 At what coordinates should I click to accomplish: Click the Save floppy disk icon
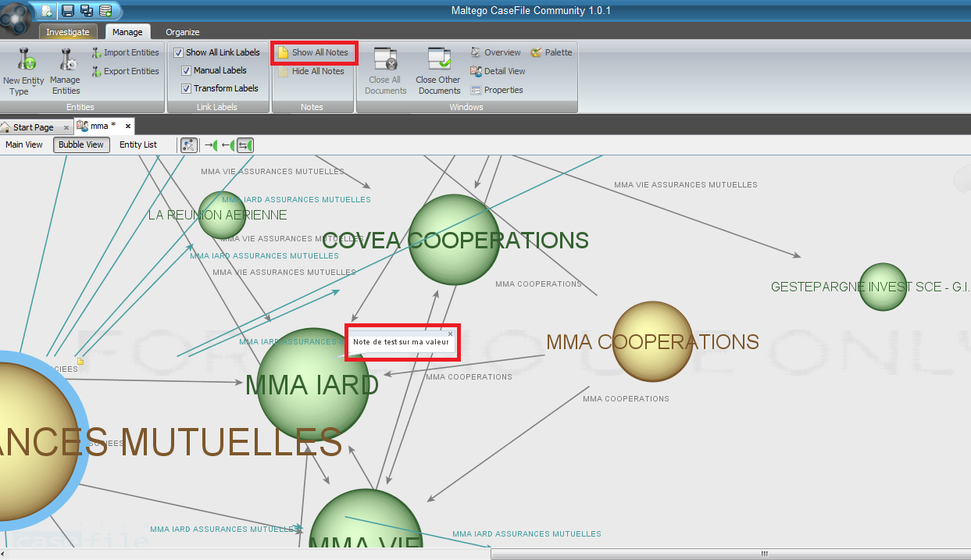click(68, 11)
